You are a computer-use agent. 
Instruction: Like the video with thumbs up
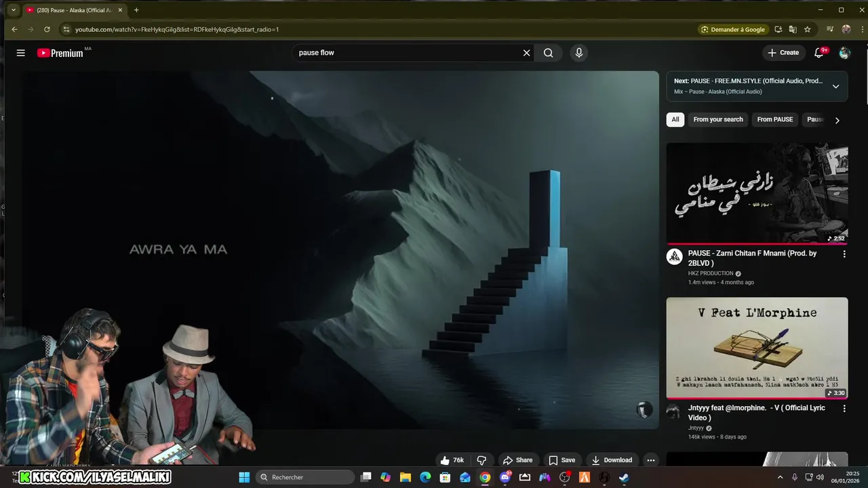click(445, 460)
